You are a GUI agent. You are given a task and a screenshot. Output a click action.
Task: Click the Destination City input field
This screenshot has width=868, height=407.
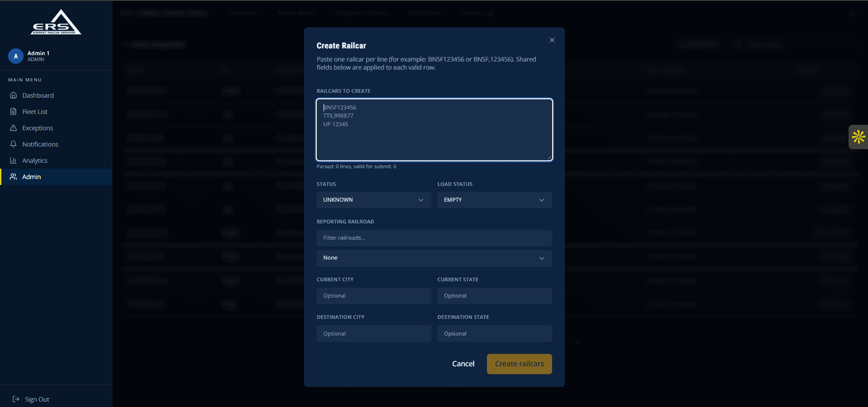pos(374,334)
